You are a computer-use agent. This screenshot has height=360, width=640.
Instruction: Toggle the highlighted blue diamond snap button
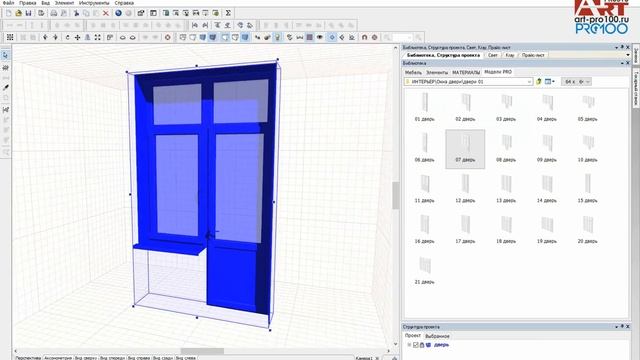[332, 37]
